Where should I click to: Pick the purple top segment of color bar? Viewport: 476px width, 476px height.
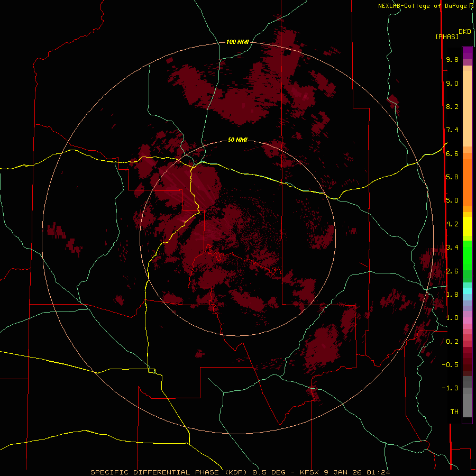[x=467, y=53]
